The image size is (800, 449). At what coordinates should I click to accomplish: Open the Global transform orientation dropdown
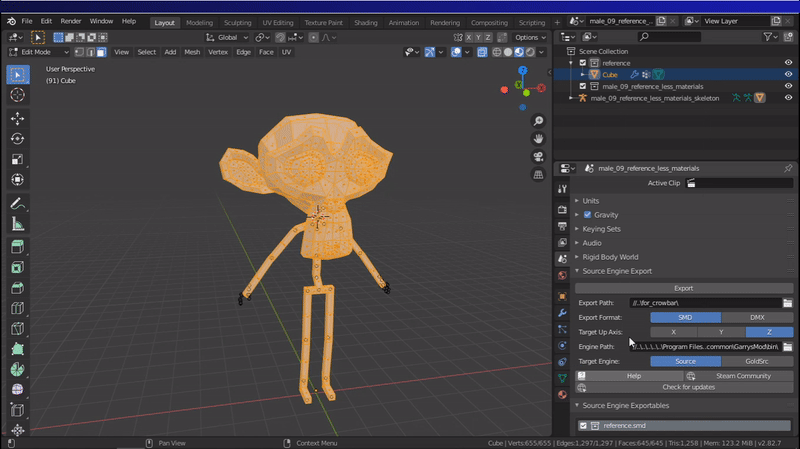pos(228,37)
